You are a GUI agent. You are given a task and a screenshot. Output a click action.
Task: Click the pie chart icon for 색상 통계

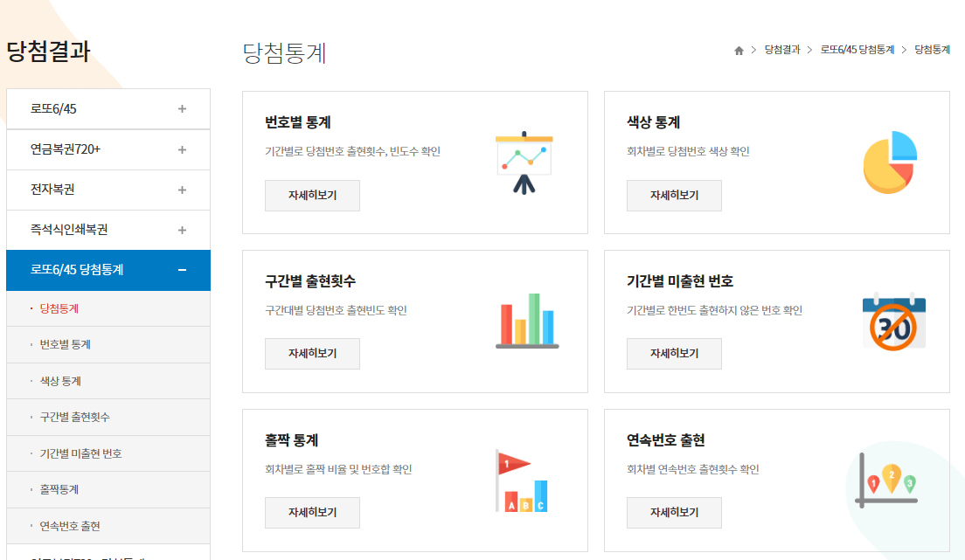tap(890, 162)
